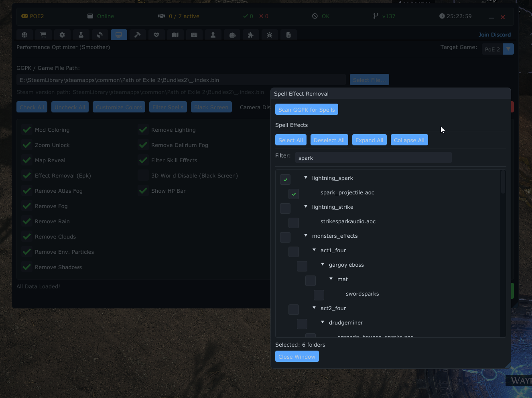532x398 pixels.
Task: Click the Collapse All button
Action: tap(409, 140)
